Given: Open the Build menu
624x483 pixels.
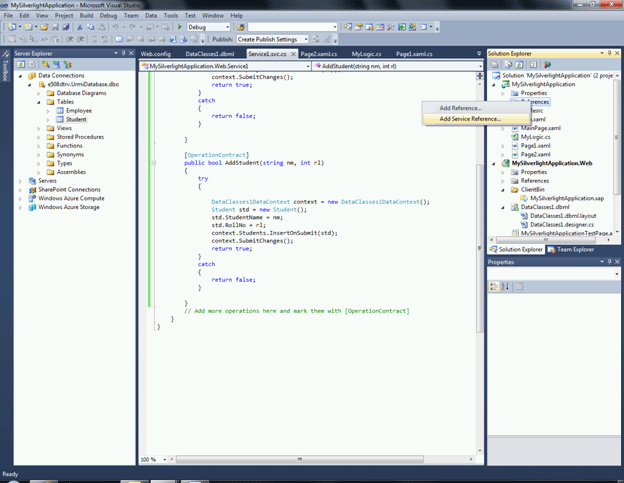Looking at the screenshot, I should pyautogui.click(x=86, y=16).
